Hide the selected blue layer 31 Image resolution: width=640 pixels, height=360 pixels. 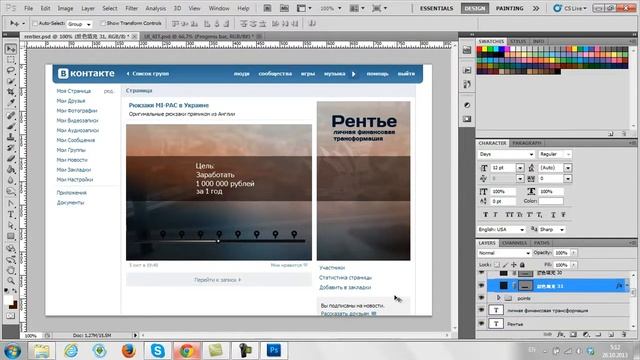(x=482, y=286)
